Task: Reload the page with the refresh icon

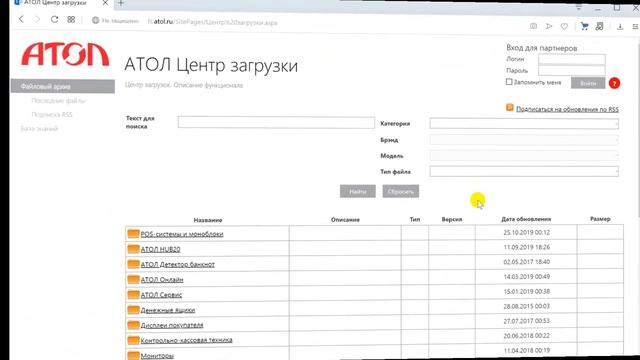Action: (x=54, y=19)
